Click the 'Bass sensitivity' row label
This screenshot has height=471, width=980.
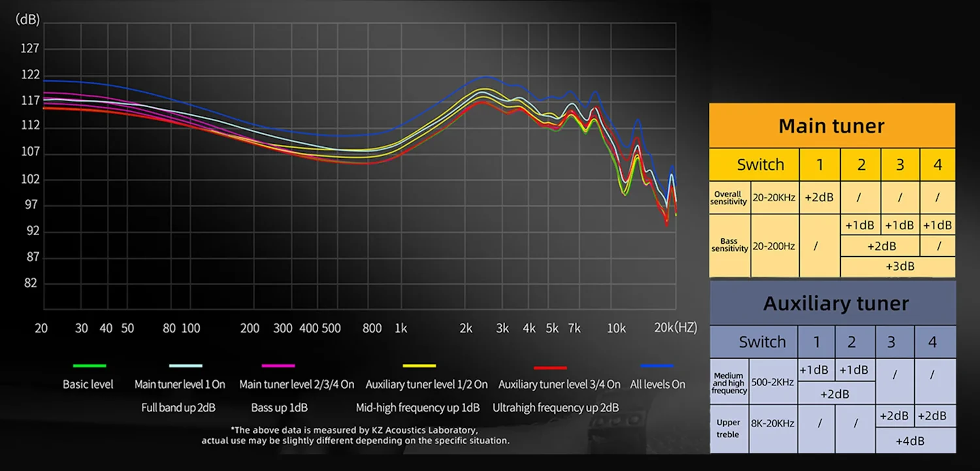tap(729, 245)
